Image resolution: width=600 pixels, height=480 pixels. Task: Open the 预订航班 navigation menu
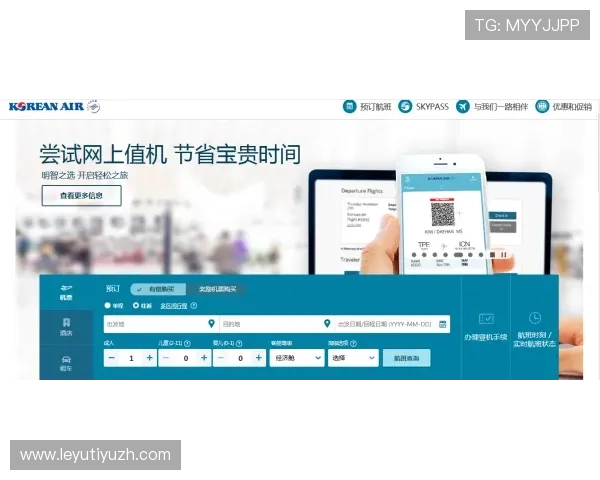click(367, 106)
